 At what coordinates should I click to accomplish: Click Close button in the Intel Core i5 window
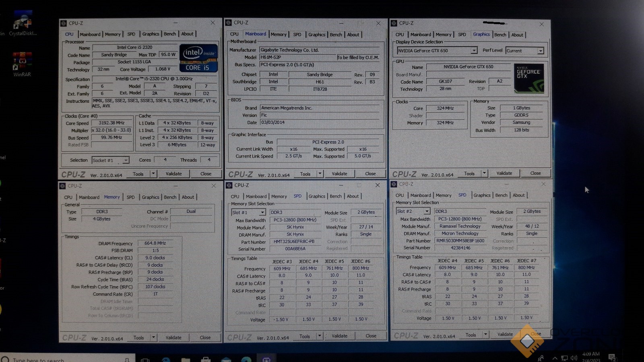pyautogui.click(x=206, y=174)
